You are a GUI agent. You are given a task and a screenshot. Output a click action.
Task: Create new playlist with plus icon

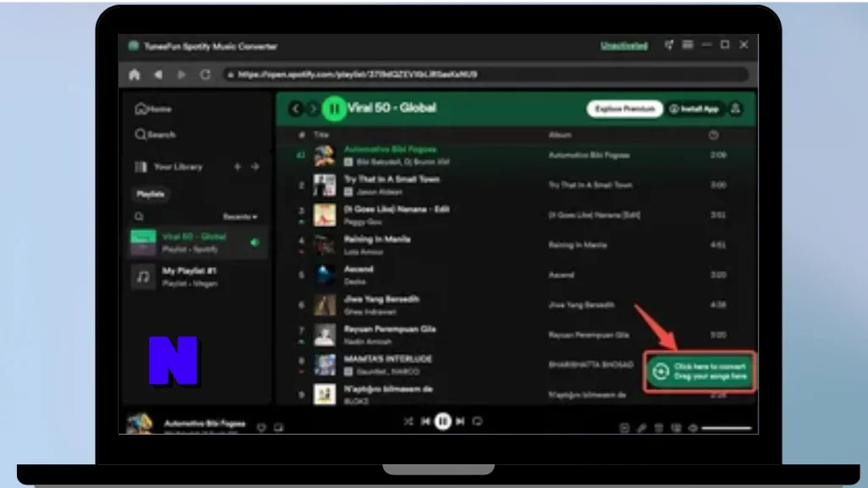237,167
